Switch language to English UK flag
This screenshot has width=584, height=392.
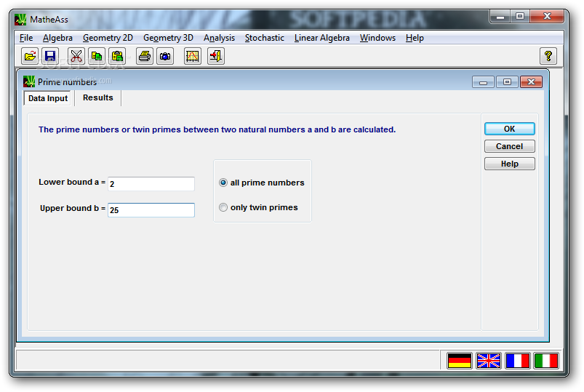(489, 361)
